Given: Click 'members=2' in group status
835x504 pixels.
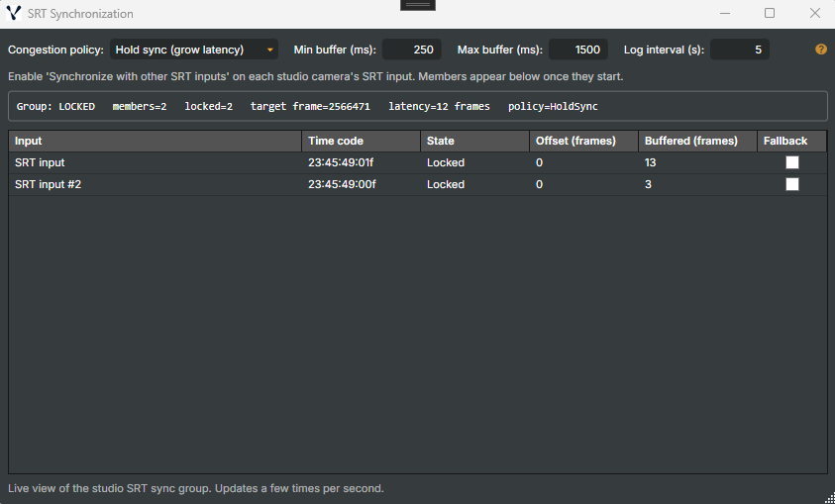Looking at the screenshot, I should click(140, 106).
